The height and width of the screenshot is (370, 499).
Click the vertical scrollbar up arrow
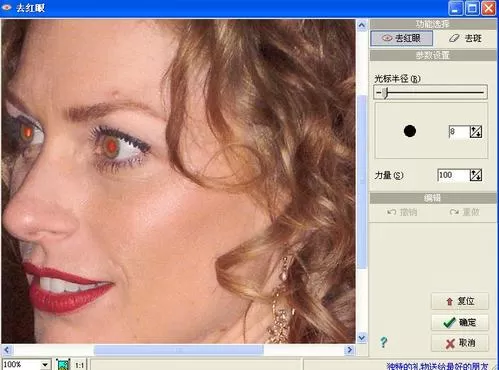[362, 25]
